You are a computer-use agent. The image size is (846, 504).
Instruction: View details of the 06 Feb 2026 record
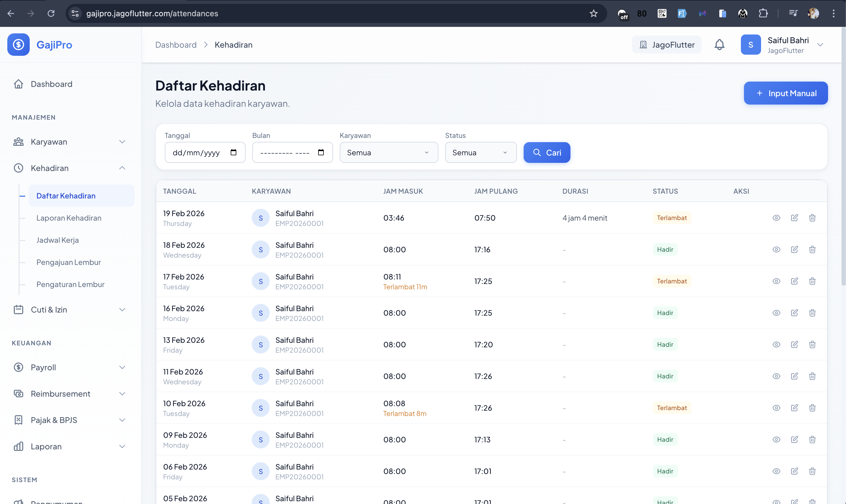776,471
